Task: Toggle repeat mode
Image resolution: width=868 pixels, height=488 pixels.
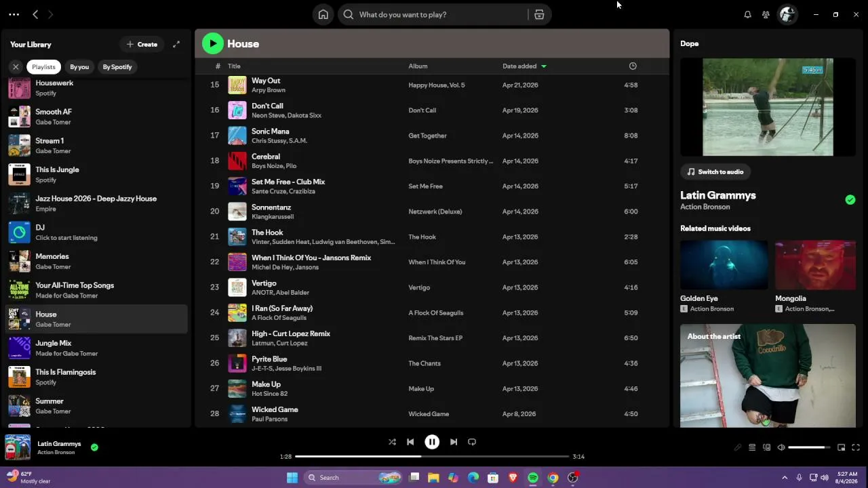Action: (x=472, y=442)
